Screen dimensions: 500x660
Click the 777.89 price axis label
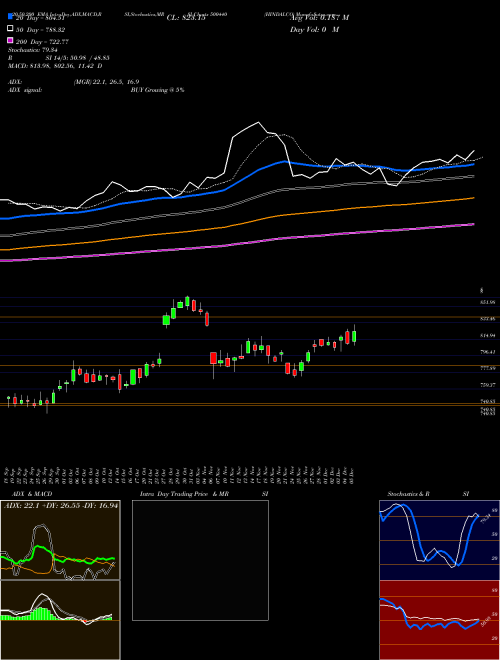(488, 368)
